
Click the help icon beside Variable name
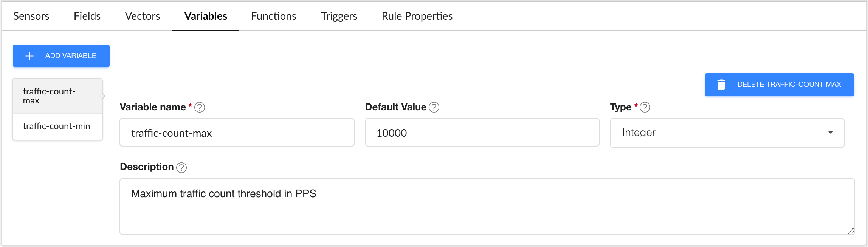(200, 108)
